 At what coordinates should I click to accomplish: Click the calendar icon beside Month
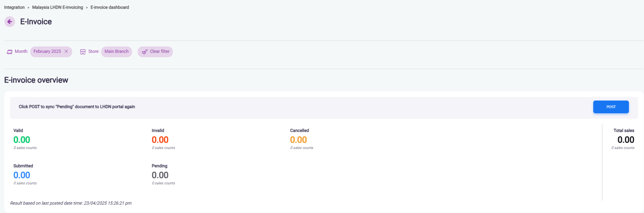click(10, 52)
